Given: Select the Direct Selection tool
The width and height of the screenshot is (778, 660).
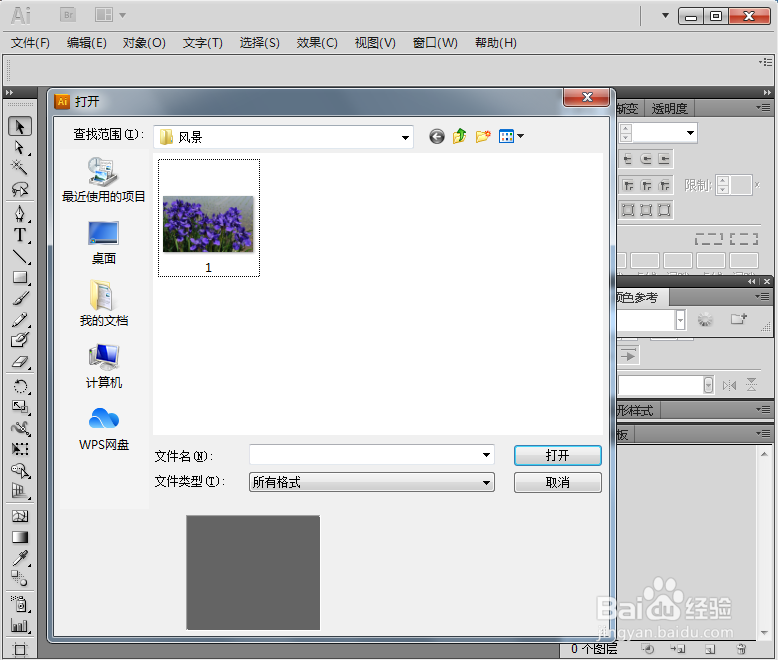Looking at the screenshot, I should (20, 148).
